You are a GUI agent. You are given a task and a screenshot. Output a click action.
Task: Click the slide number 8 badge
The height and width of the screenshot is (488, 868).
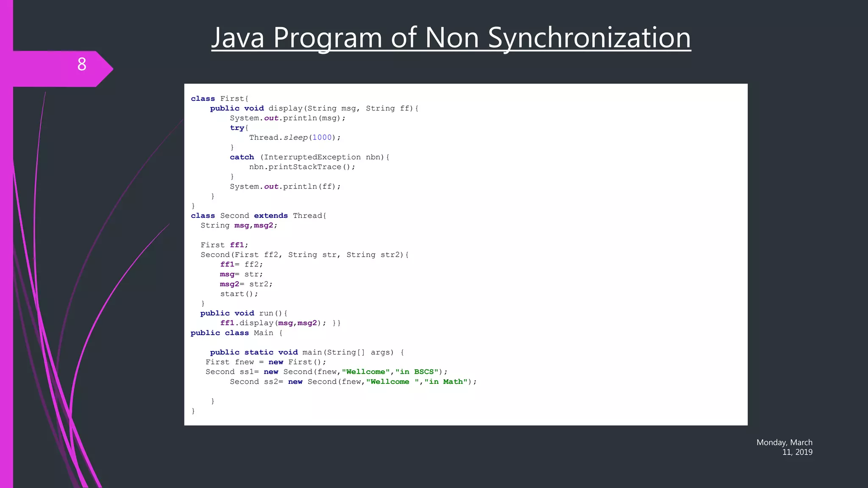(82, 64)
